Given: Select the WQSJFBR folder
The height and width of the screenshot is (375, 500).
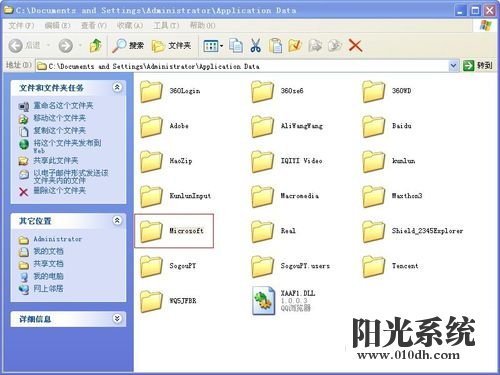Looking at the screenshot, I should (x=168, y=301).
